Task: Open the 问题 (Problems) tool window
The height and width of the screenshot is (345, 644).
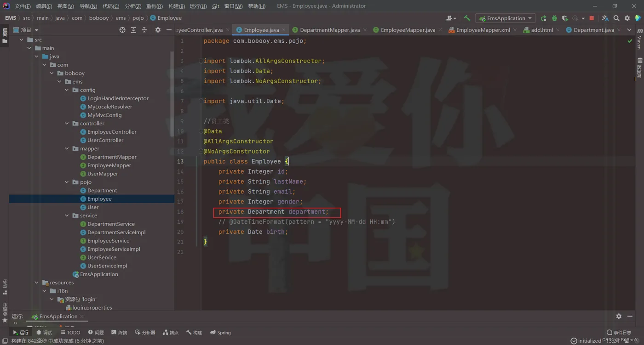Action: (x=96, y=333)
